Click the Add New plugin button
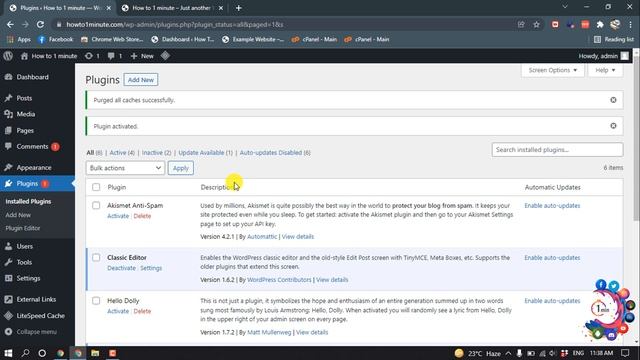 tap(141, 80)
